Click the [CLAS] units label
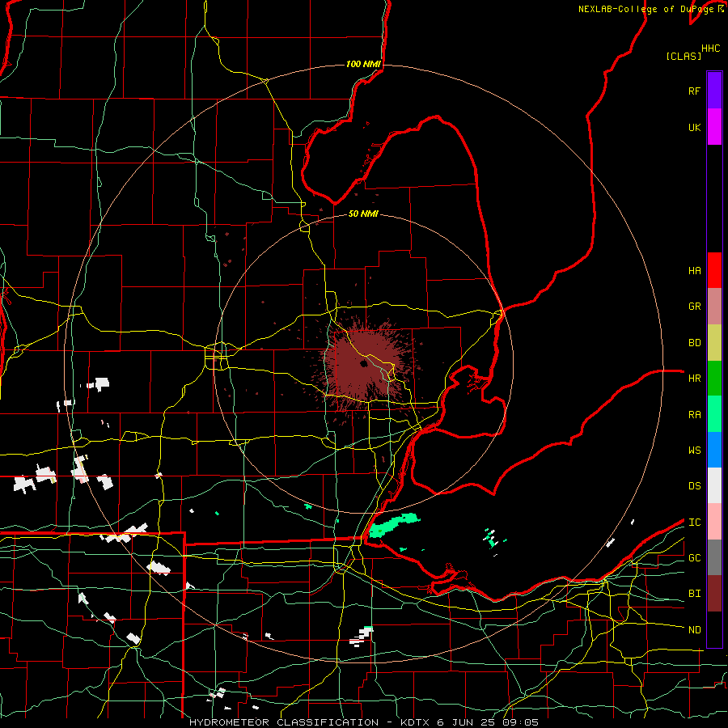This screenshot has height=728, width=728. click(x=684, y=56)
